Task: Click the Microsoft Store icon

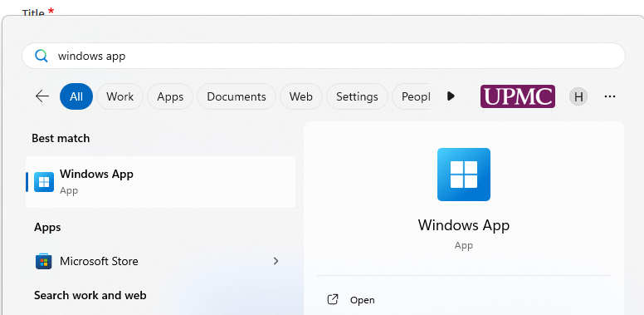Action: click(x=43, y=261)
